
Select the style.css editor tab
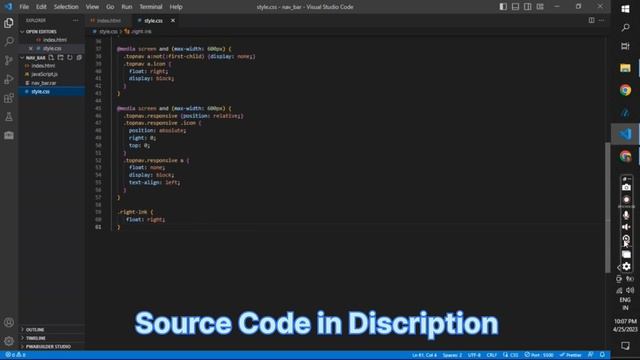coord(153,20)
